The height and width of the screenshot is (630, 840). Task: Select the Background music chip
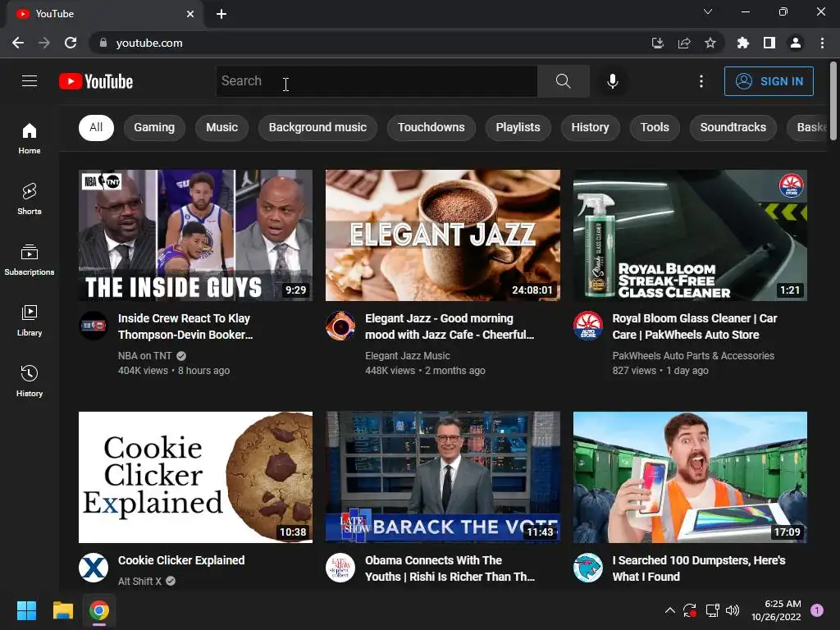coord(317,127)
